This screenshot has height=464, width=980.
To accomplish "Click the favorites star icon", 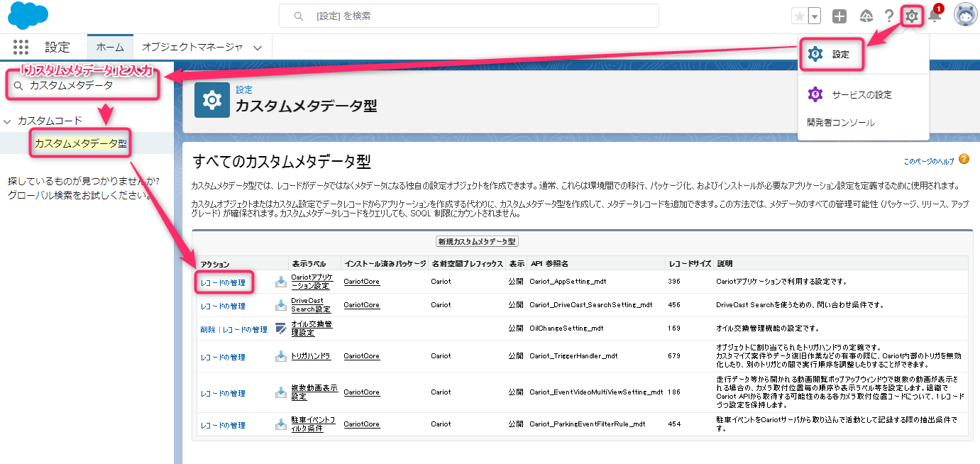I will click(x=800, y=16).
